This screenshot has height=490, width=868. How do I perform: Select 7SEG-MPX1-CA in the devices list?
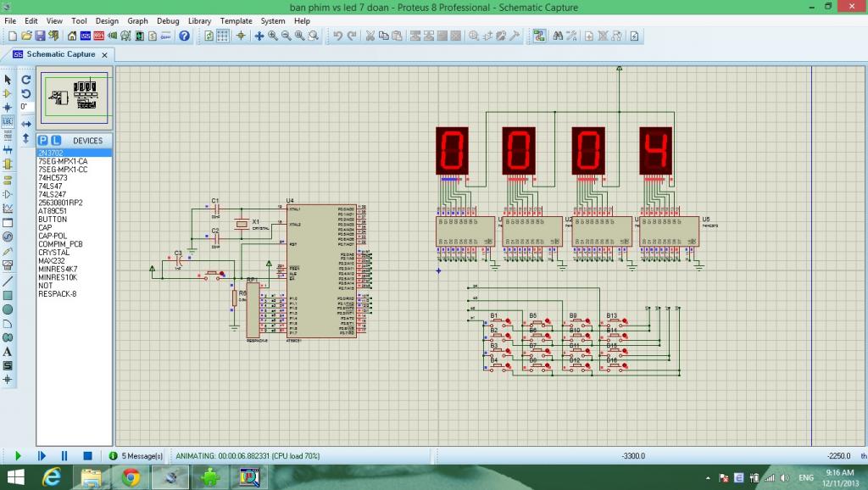[63, 161]
